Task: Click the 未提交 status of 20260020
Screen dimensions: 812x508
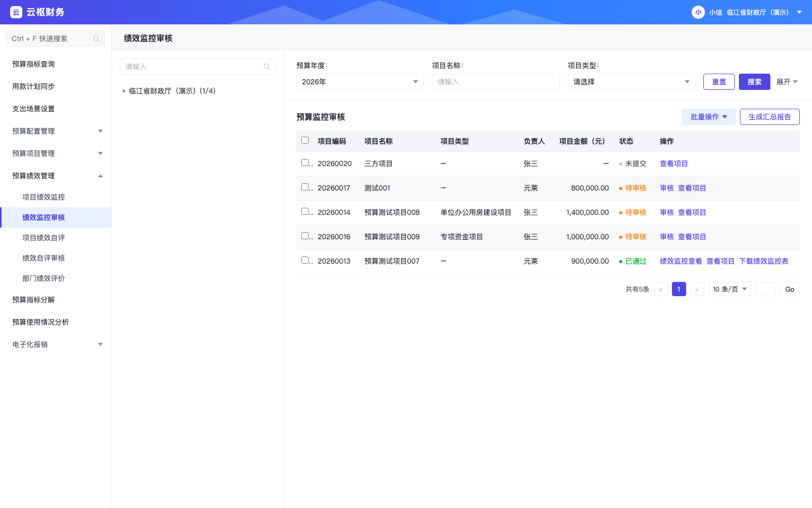Action: point(633,164)
